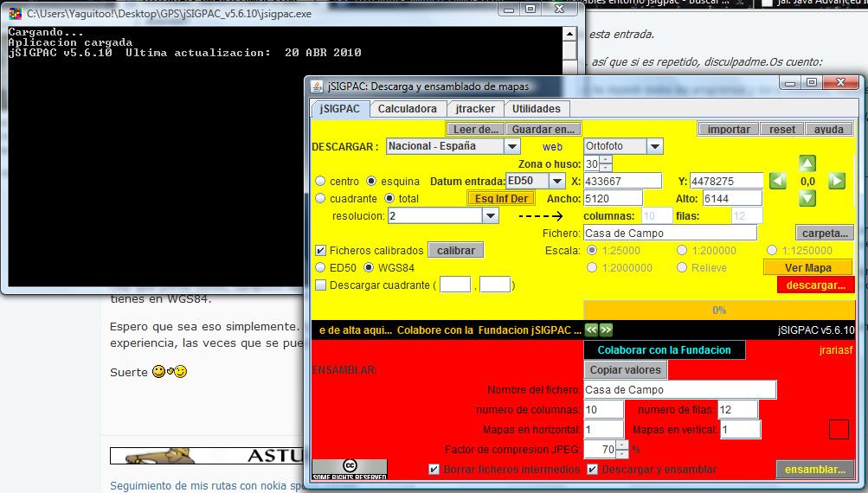This screenshot has width=868, height=493.
Task: Click the ticker rewind << icon
Action: pyautogui.click(x=591, y=330)
